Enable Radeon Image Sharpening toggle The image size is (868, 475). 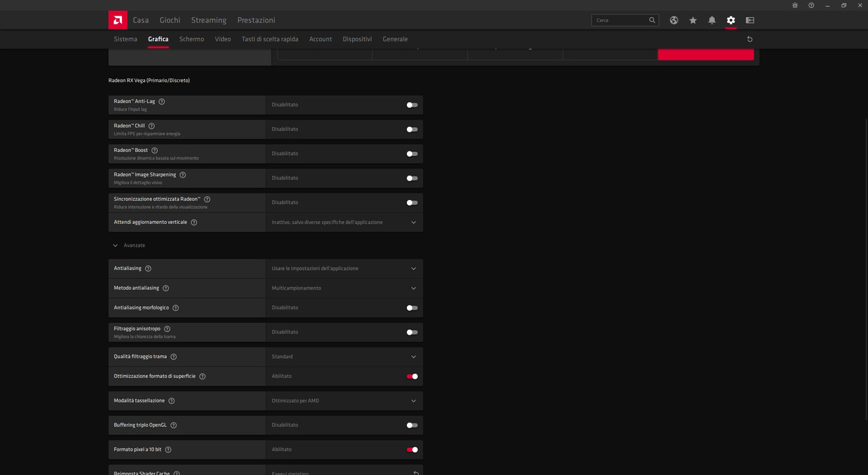pos(412,178)
